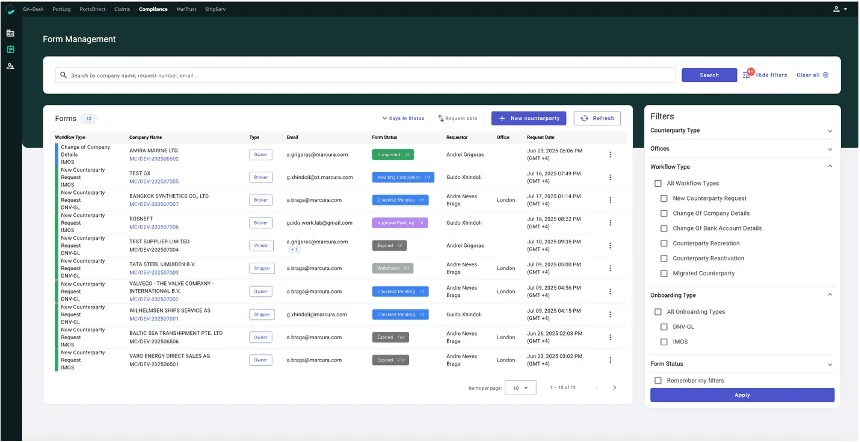Open row actions for ROSNEFT
860x442 pixels.
click(610, 223)
